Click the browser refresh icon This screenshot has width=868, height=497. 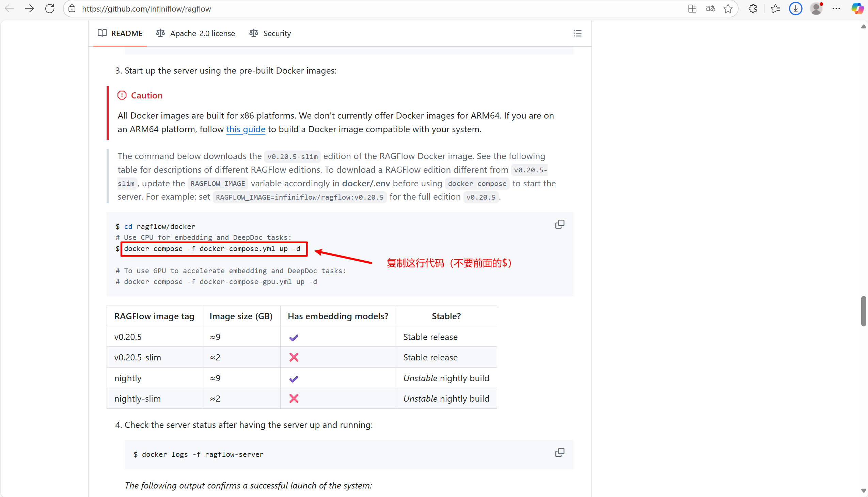point(50,9)
